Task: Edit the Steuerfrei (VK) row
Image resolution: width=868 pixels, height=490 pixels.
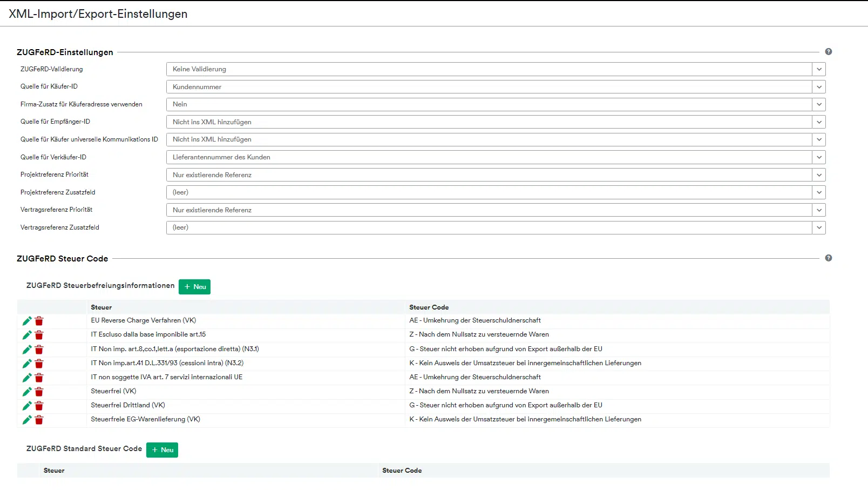Action: [27, 392]
